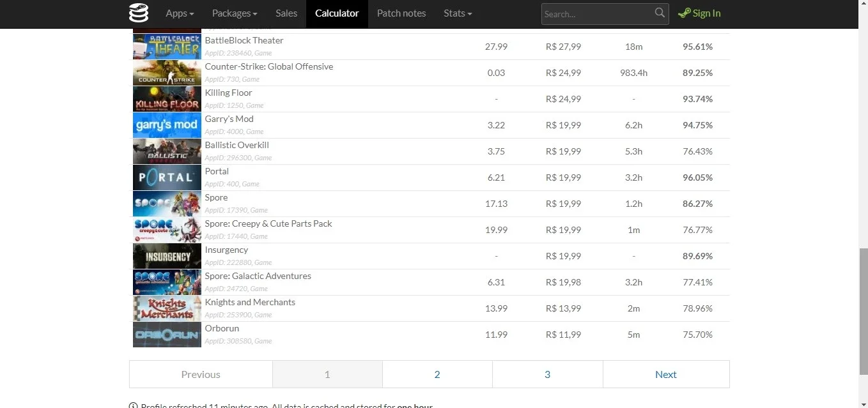
Task: Open the BattleBlock Theater game thumbnail
Action: tap(167, 47)
